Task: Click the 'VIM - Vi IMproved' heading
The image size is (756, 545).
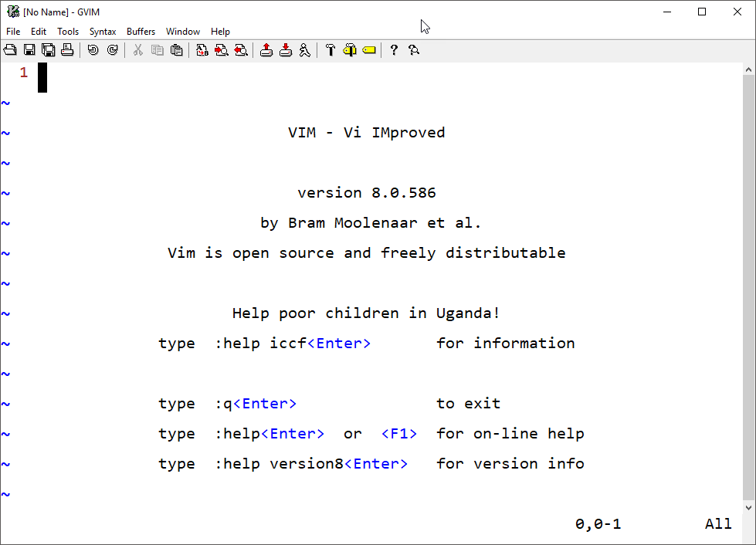Action: 367,133
